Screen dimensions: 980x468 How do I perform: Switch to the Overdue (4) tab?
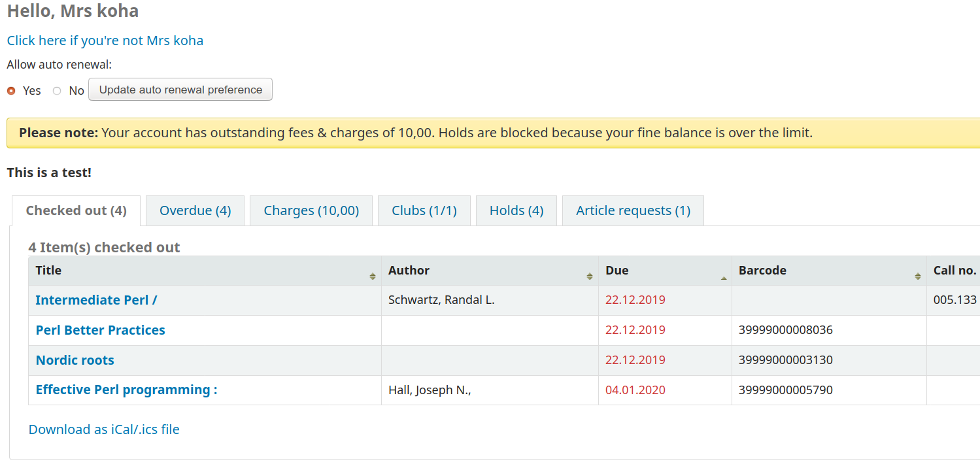coord(195,210)
